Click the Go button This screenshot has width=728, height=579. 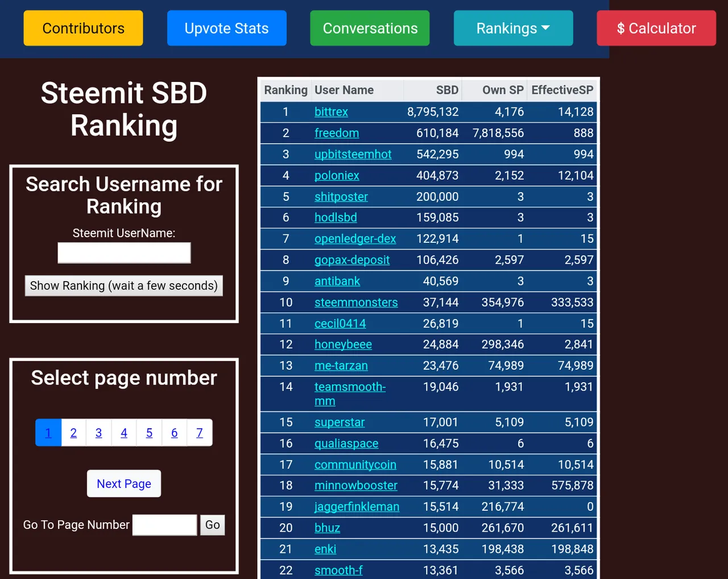[x=213, y=525]
